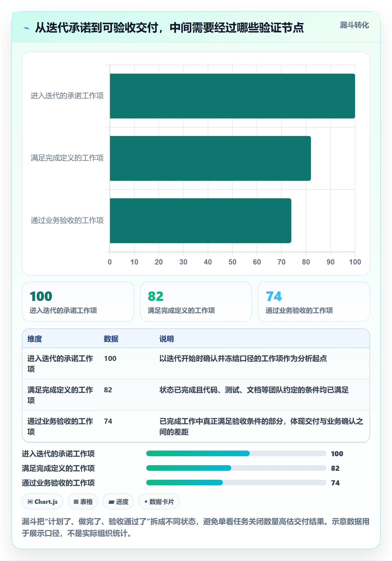
Task: Click the description starting 已完成工作中真正满足验收条件
Action: [261, 426]
